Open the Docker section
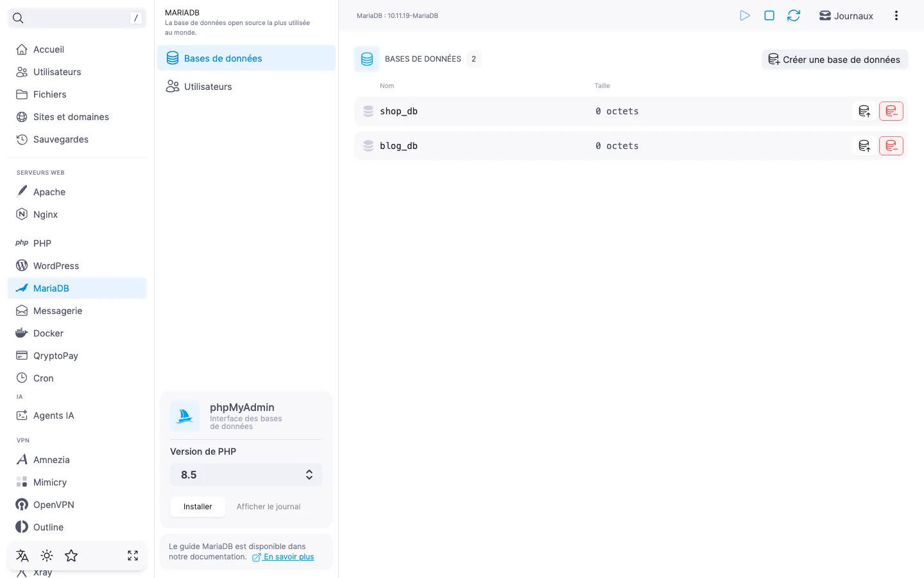 [77, 333]
